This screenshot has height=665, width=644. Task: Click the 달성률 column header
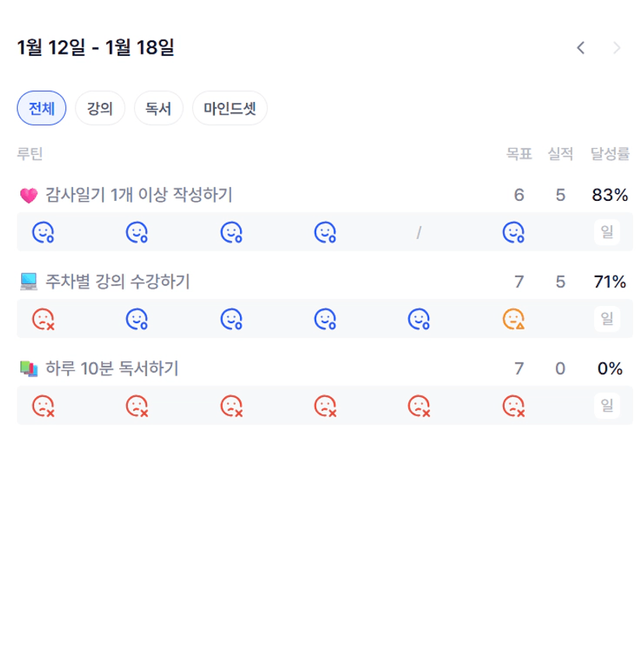point(609,154)
